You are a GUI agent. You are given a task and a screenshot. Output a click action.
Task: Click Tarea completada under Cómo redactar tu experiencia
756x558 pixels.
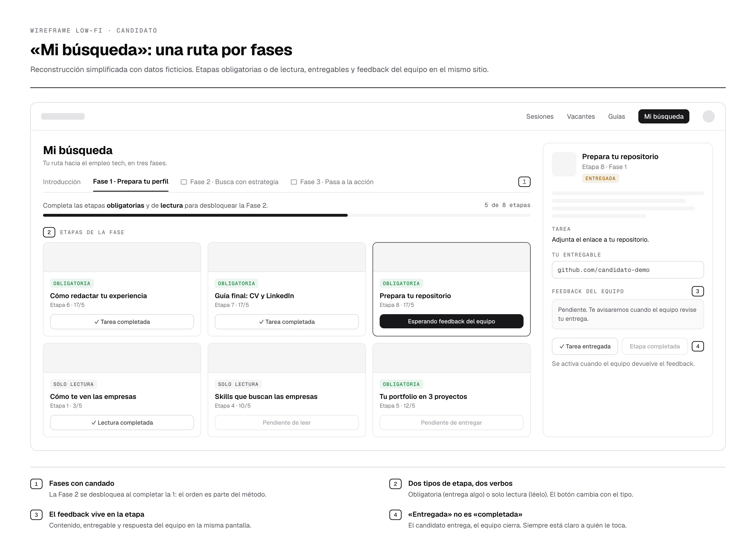point(122,321)
